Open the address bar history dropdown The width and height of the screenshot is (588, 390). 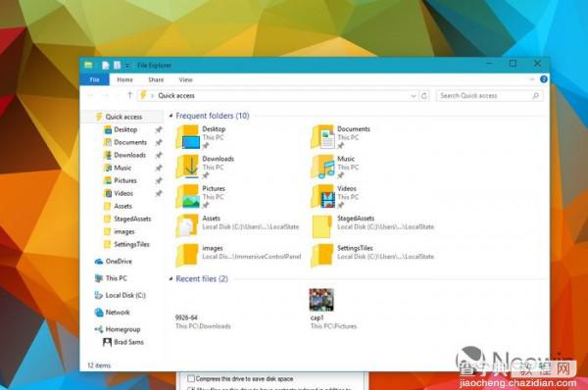click(414, 96)
